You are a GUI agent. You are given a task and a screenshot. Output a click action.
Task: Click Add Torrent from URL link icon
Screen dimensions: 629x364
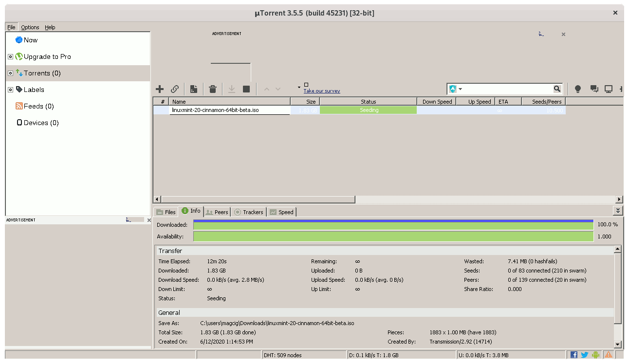175,89
